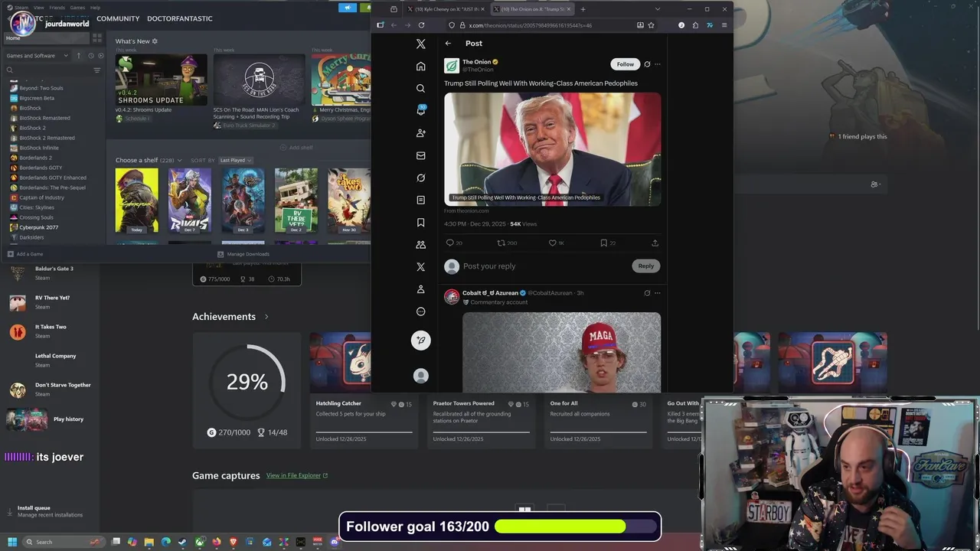Open three-dot menu on The Onion post
Image resolution: width=980 pixels, height=551 pixels.
click(657, 64)
